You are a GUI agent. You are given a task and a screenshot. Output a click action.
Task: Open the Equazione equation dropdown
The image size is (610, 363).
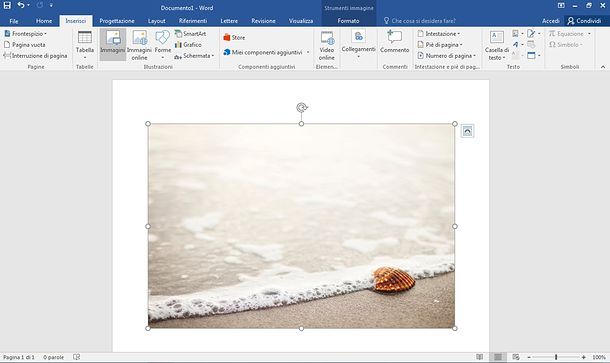(570, 34)
